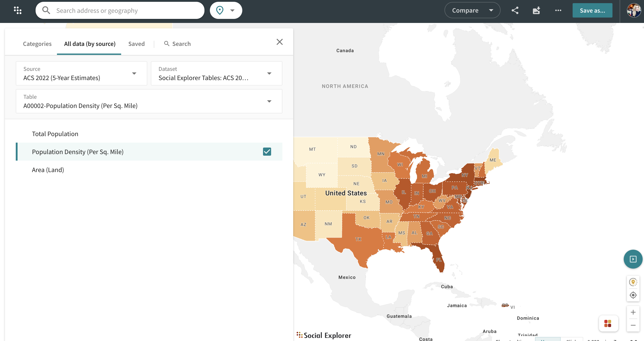The width and height of the screenshot is (644, 341).
Task: Select the Total Population variable
Action: [55, 134]
